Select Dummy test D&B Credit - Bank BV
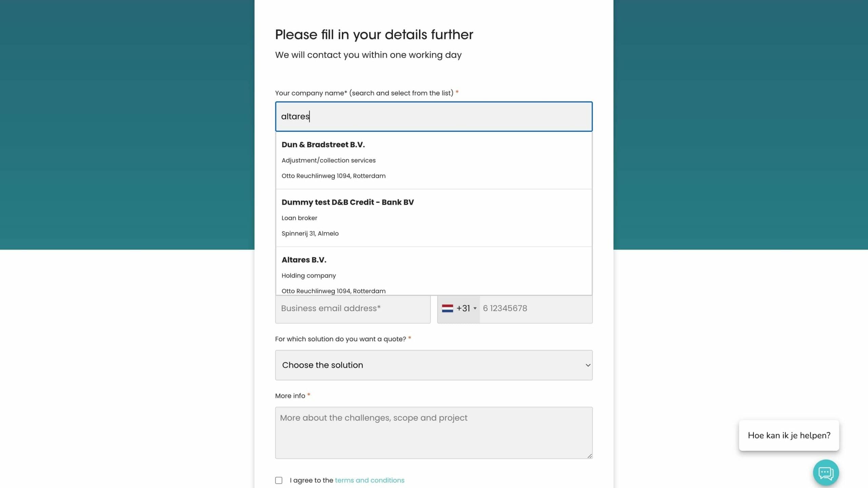Screen dimensions: 868x488 pos(434,218)
